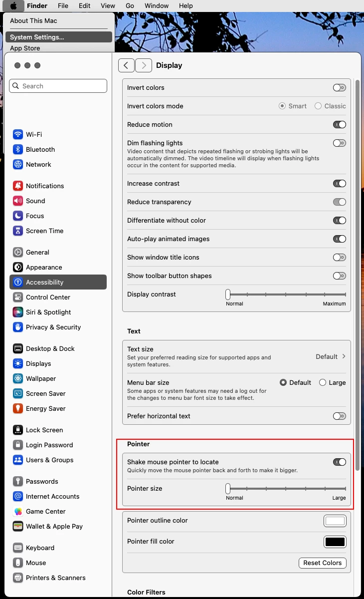The width and height of the screenshot is (364, 599).
Task: Open Text size Default chevron
Action: coord(344,356)
